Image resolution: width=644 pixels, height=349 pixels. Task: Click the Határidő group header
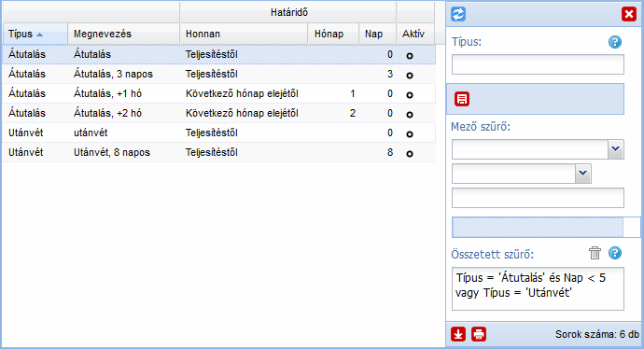(x=288, y=12)
